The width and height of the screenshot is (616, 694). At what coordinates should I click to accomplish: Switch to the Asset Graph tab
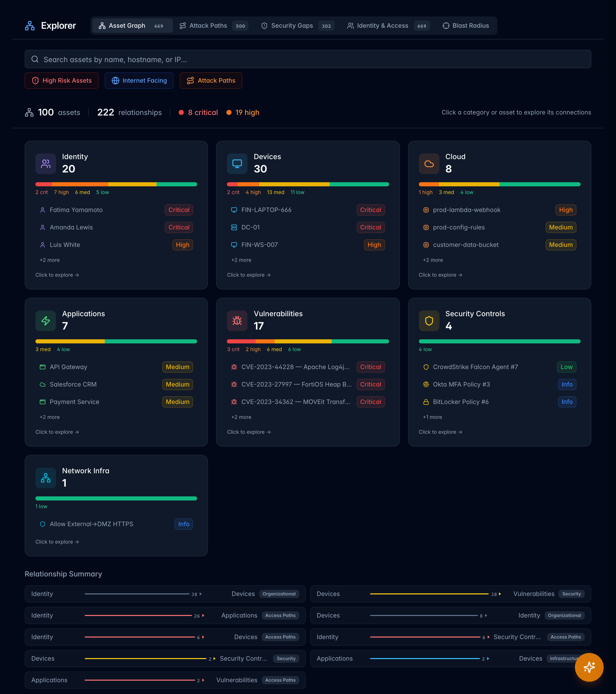pyautogui.click(x=132, y=26)
